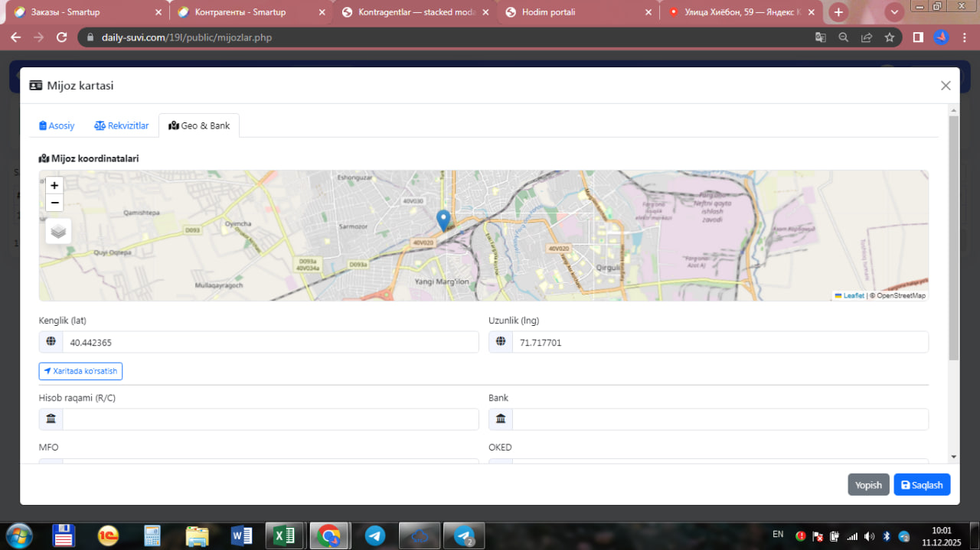
Task: Focus the Hisob raqami (R/C) field
Action: pyautogui.click(x=269, y=419)
